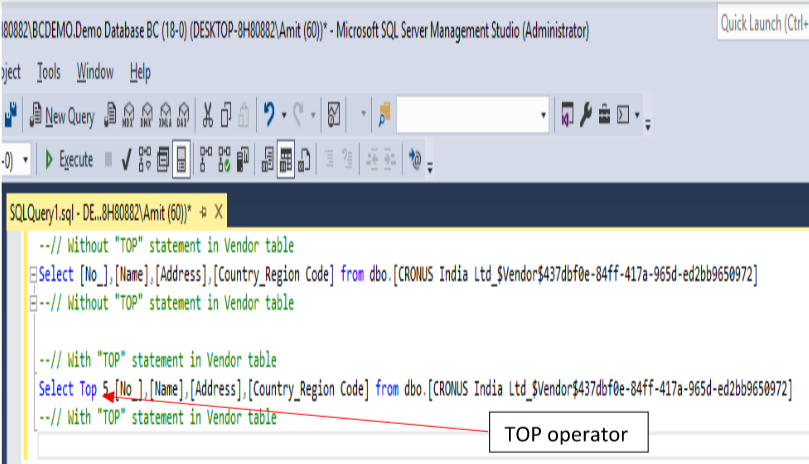
Task: Undo the last action
Action: (269, 115)
